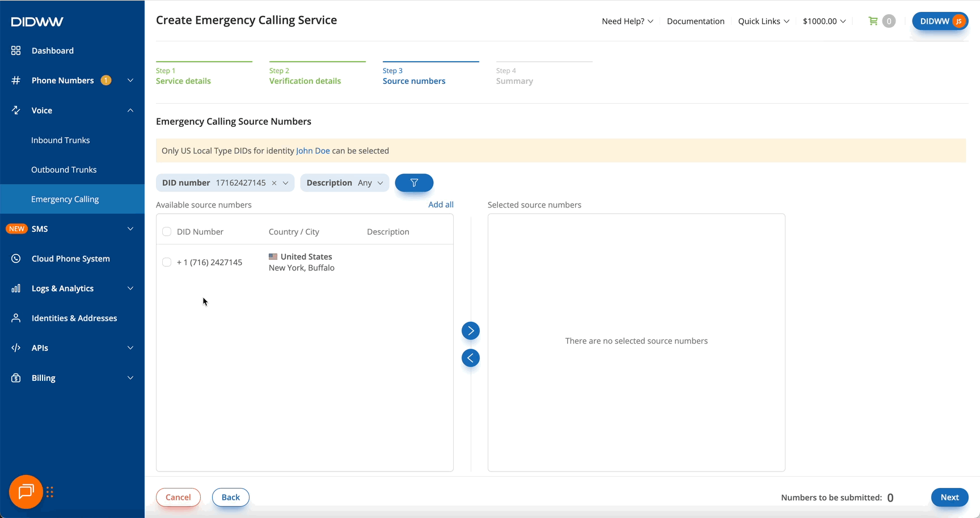Click the right arrow to move numbers
The height and width of the screenshot is (518, 980).
pos(470,331)
